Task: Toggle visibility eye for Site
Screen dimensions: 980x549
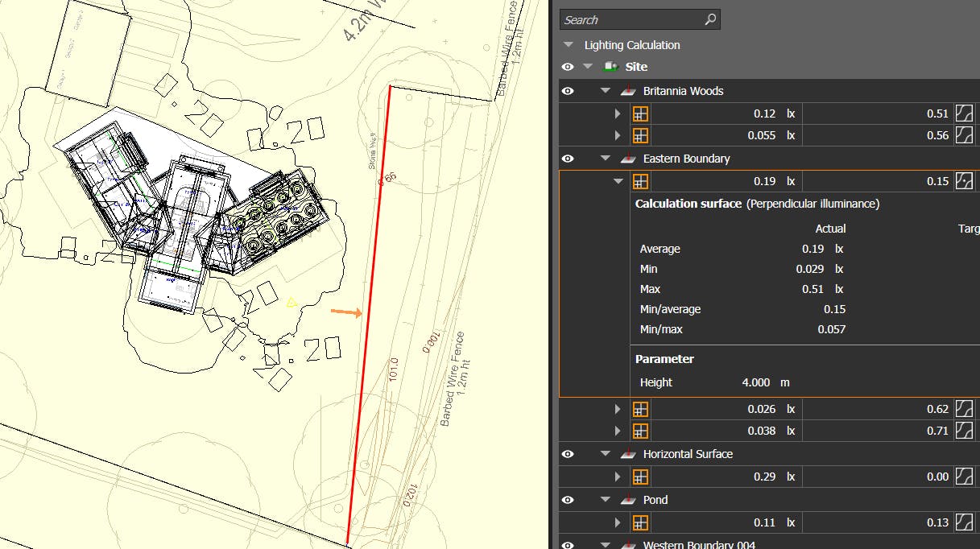Action: [x=568, y=67]
